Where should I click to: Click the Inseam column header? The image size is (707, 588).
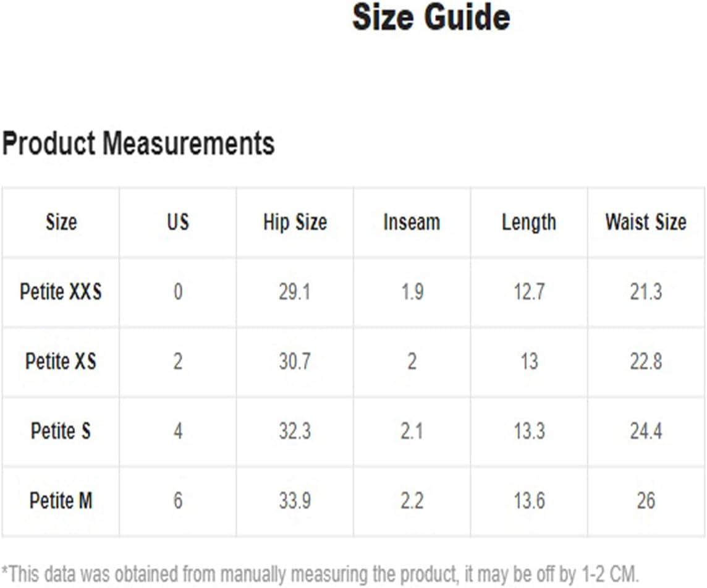coord(412,222)
